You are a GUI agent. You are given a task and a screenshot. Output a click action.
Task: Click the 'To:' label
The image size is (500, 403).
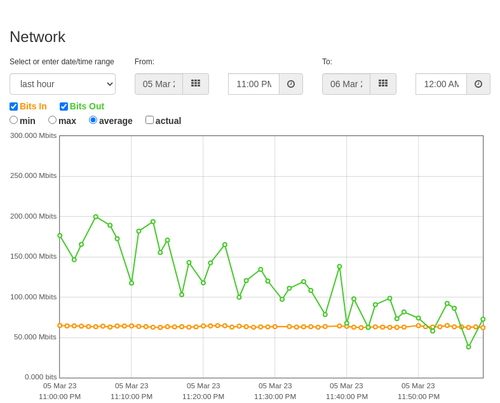click(327, 62)
